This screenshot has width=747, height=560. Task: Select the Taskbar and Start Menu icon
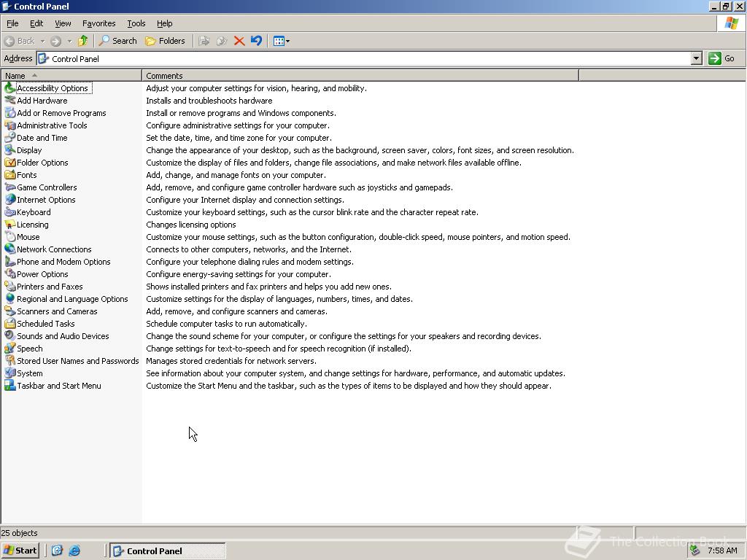pyautogui.click(x=9, y=385)
